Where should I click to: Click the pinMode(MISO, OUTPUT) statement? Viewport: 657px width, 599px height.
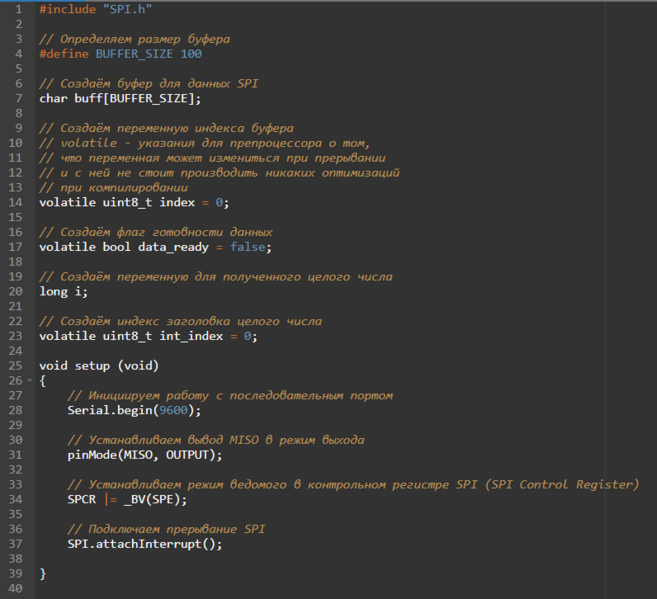[145, 455]
